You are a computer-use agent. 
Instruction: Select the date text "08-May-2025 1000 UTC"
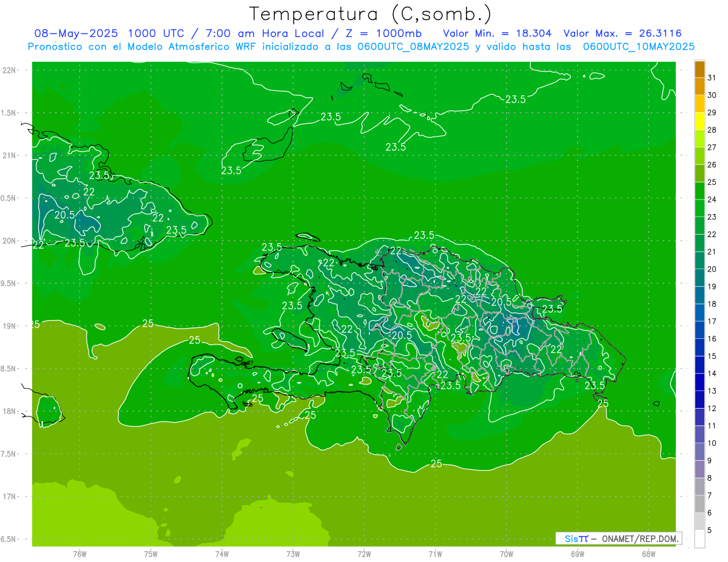click(x=109, y=33)
